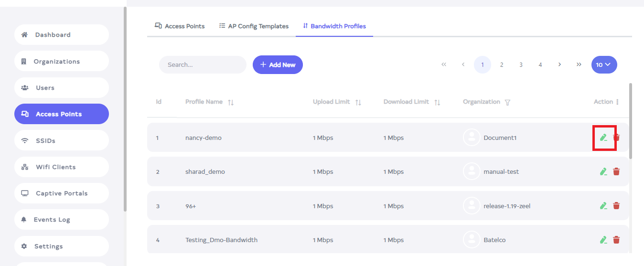
Task: Click the sidebar vertical scrollbar
Action: pos(125,109)
